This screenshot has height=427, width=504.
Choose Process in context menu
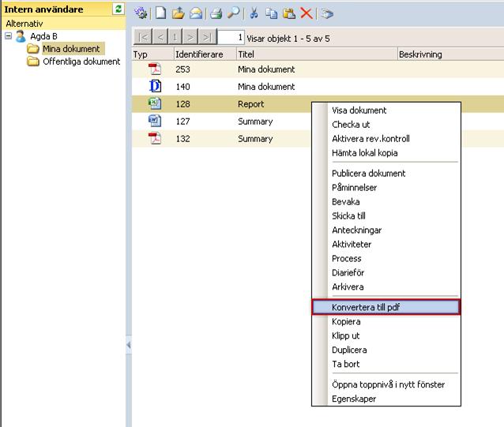click(x=386, y=258)
